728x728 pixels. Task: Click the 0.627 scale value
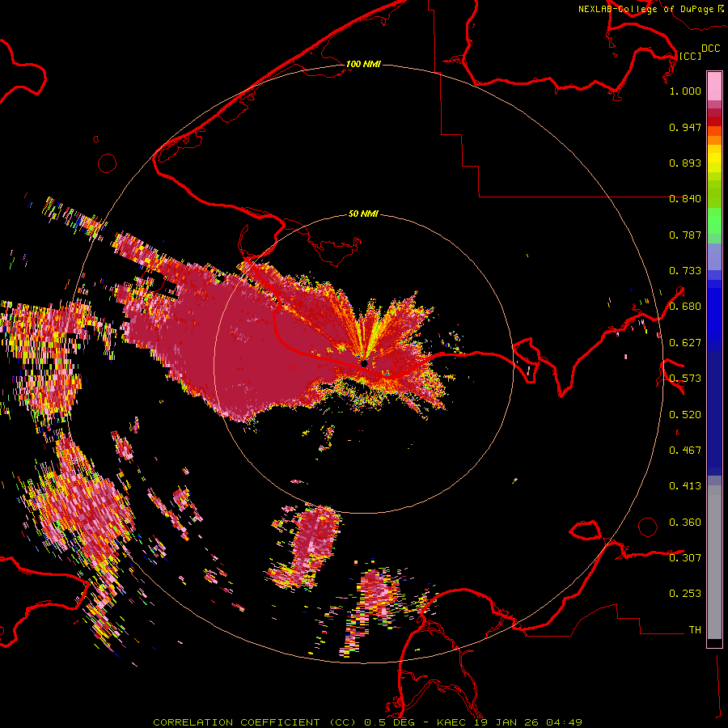685,343
